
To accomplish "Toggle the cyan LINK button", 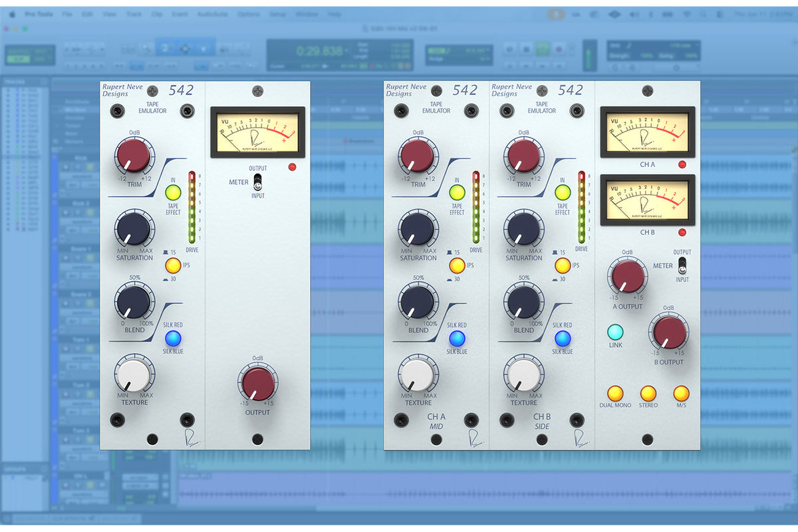I will (615, 332).
